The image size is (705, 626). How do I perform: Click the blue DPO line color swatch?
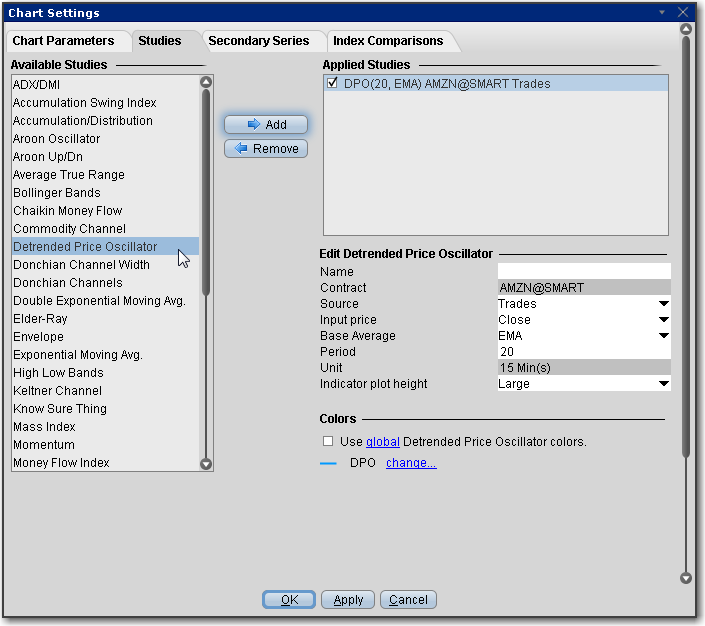[329, 463]
